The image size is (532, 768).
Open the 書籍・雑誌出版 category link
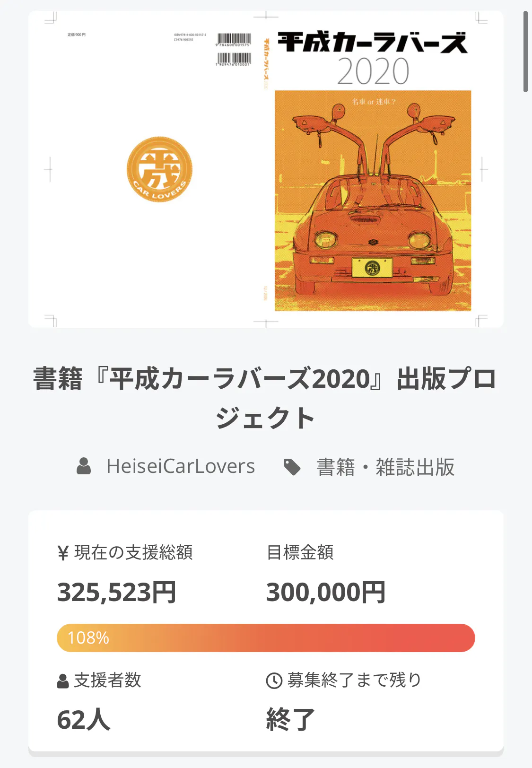(x=385, y=467)
